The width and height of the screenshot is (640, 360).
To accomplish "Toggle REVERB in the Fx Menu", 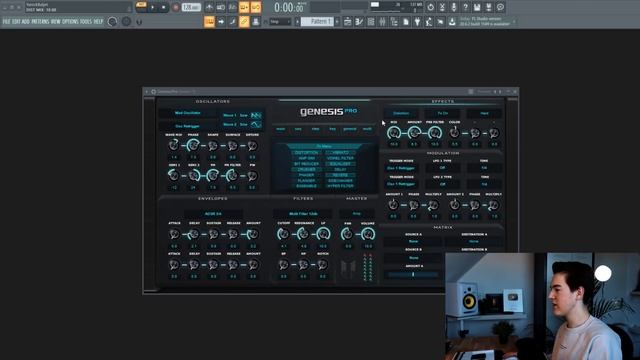I will 340,175.
